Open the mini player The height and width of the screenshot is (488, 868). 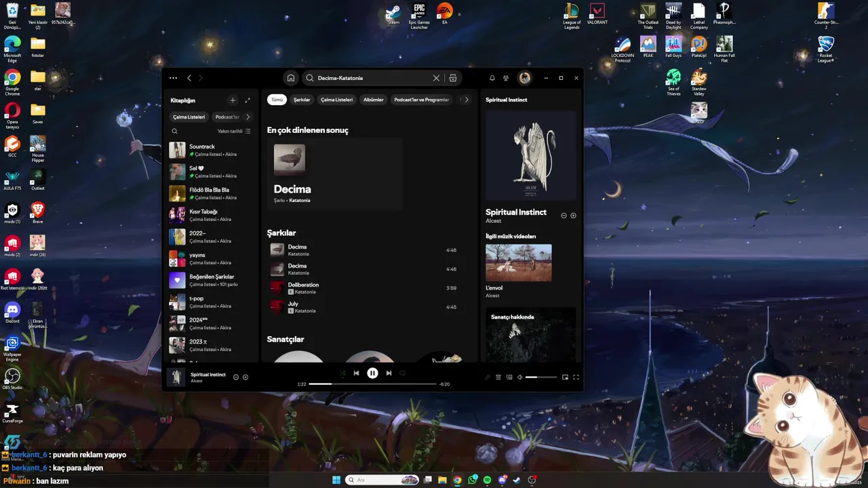[x=565, y=377]
